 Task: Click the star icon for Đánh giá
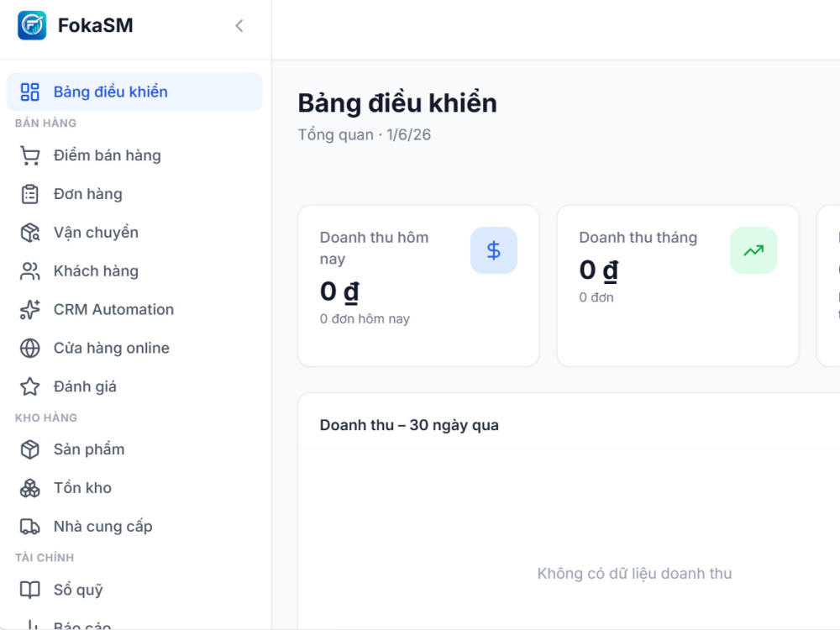[29, 386]
